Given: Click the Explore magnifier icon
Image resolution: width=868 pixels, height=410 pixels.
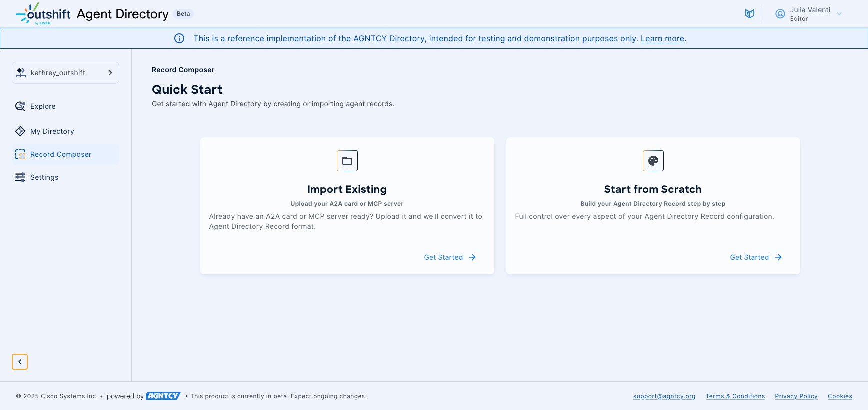Looking at the screenshot, I should 20,106.
